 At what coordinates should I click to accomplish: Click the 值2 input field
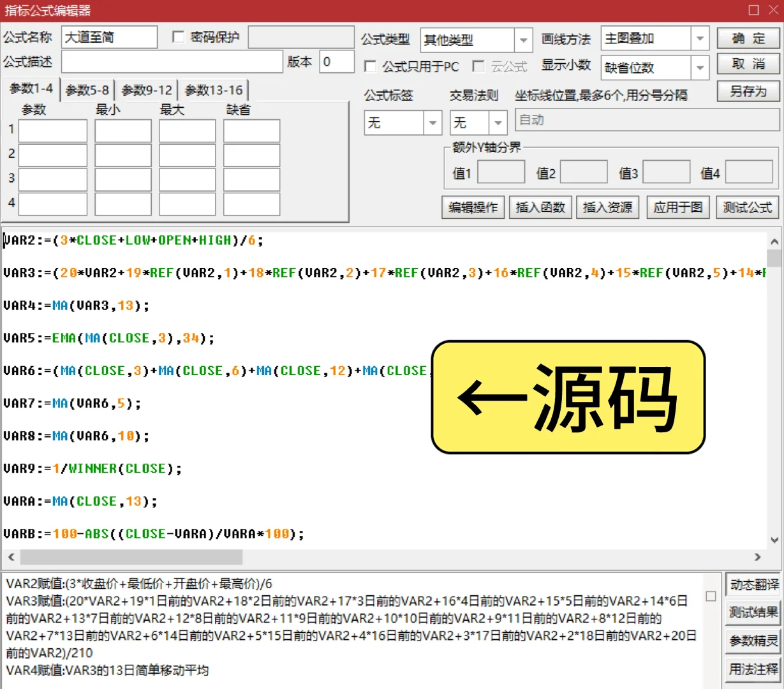(584, 172)
